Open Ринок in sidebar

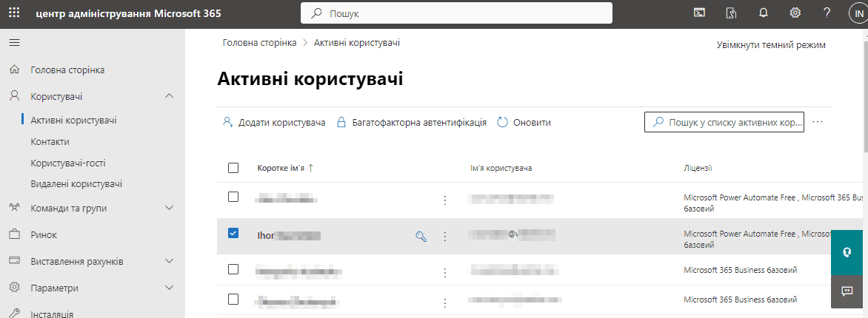(44, 234)
